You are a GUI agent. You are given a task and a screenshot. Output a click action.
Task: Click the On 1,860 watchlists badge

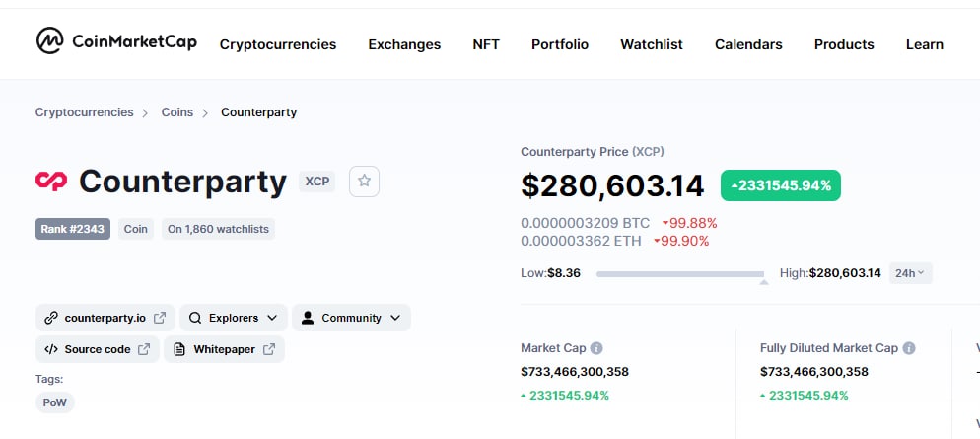point(218,229)
